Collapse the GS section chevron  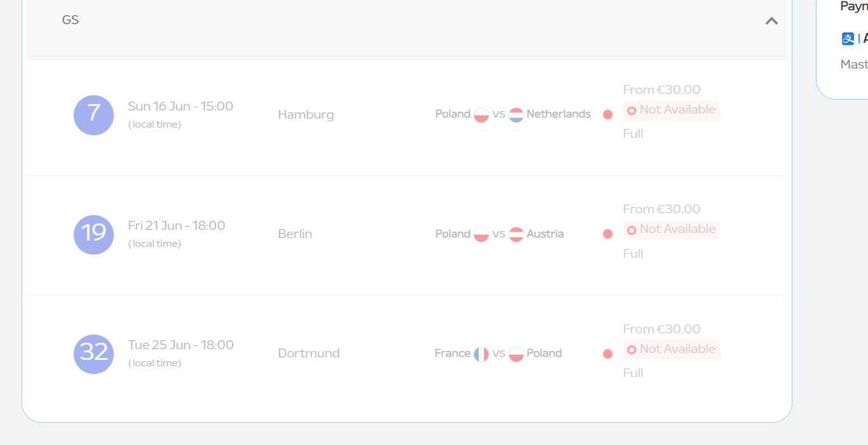[771, 21]
